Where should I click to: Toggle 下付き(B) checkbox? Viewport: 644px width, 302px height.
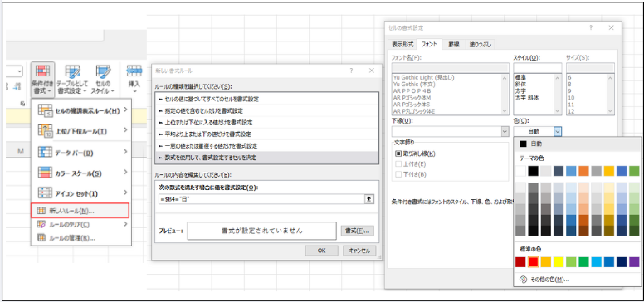398,174
